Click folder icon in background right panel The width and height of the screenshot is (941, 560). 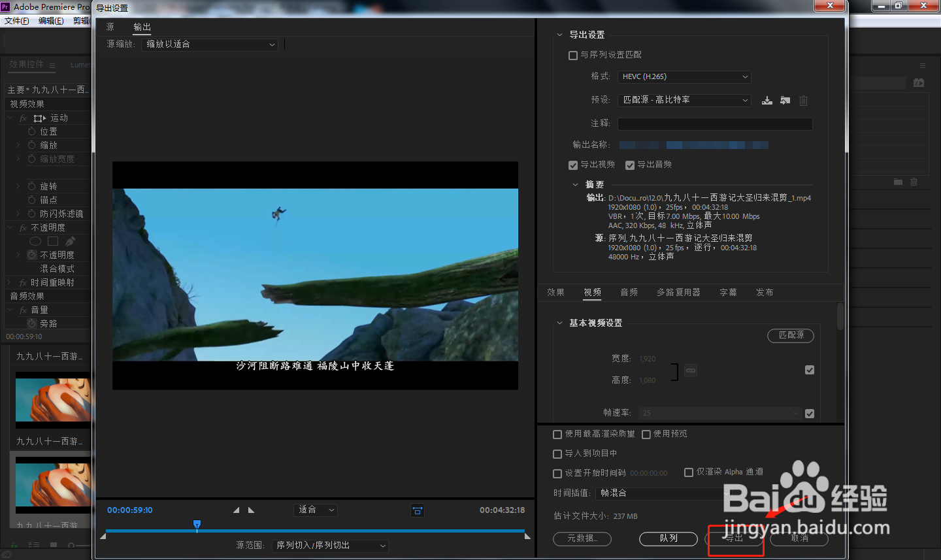pos(899,182)
